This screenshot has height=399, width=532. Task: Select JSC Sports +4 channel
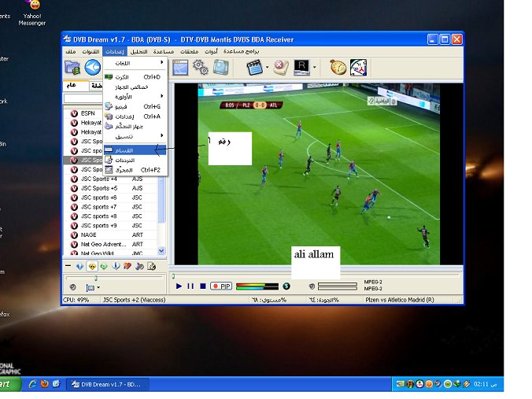110,179
